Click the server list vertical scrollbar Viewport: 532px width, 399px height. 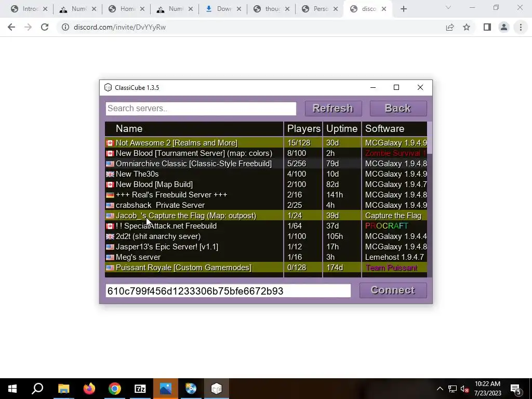(x=430, y=137)
